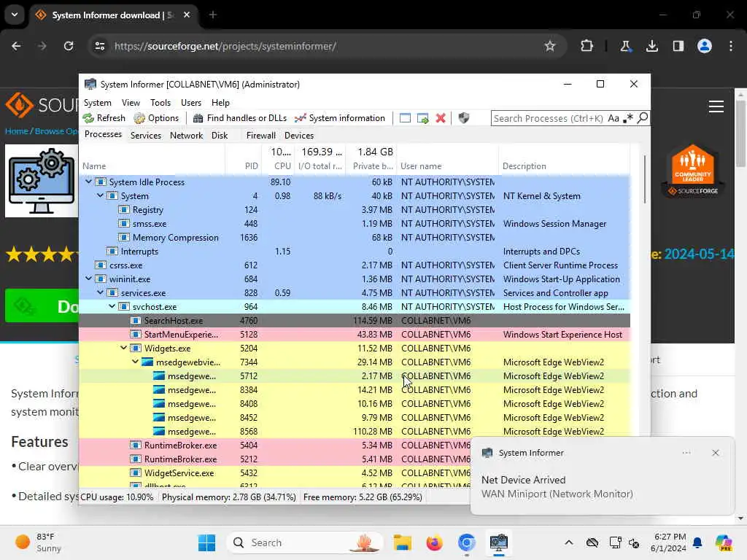Collapse the services.exe tree node

(100, 292)
